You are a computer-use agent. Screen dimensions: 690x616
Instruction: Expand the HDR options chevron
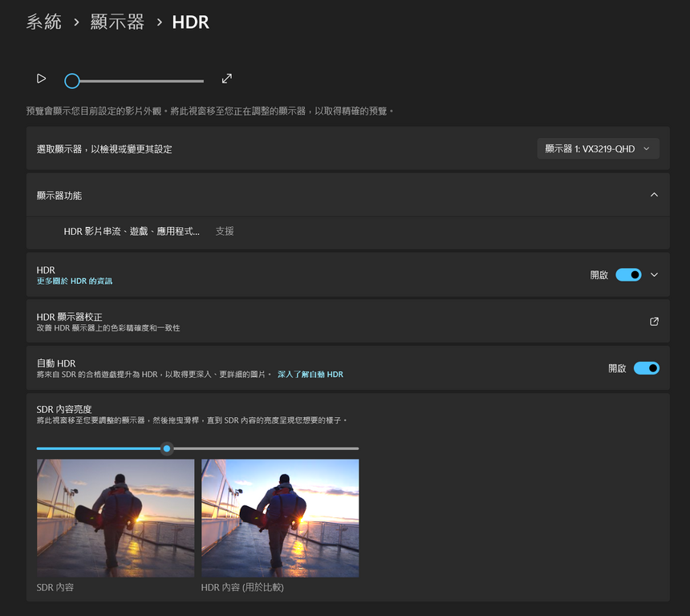pyautogui.click(x=654, y=275)
